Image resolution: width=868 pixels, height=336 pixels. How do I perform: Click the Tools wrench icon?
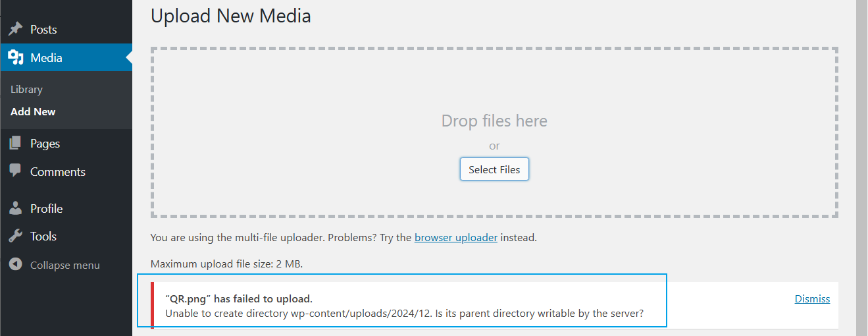15,237
